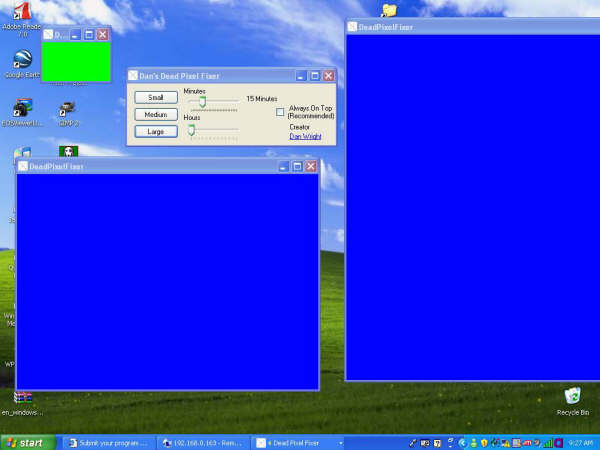Open the Dan Wright creator link

[x=305, y=136]
